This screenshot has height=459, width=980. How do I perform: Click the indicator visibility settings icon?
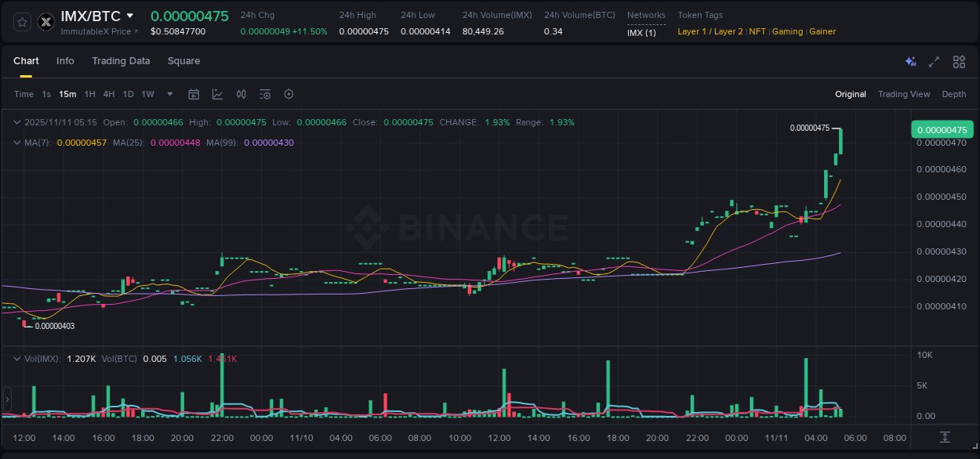coord(265,94)
